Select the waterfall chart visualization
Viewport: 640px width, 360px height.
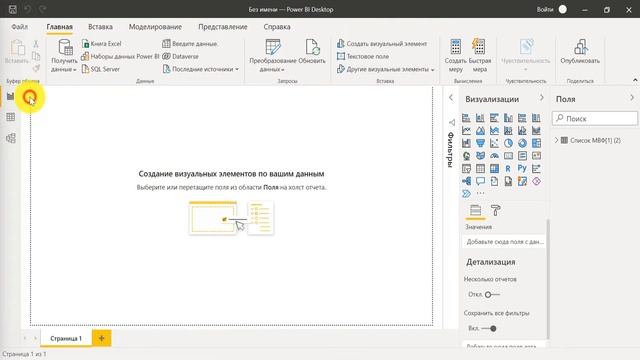[x=466, y=143]
